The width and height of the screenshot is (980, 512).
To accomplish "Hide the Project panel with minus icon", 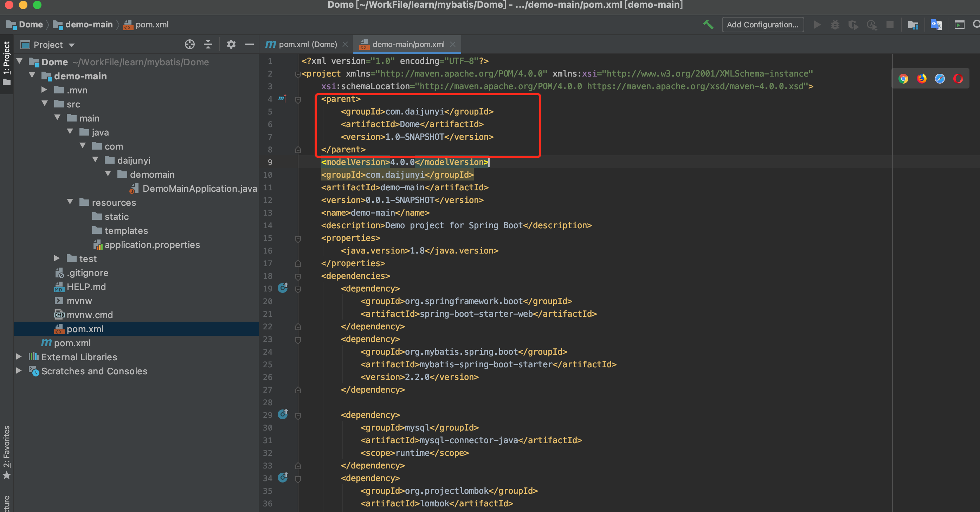I will coord(250,45).
